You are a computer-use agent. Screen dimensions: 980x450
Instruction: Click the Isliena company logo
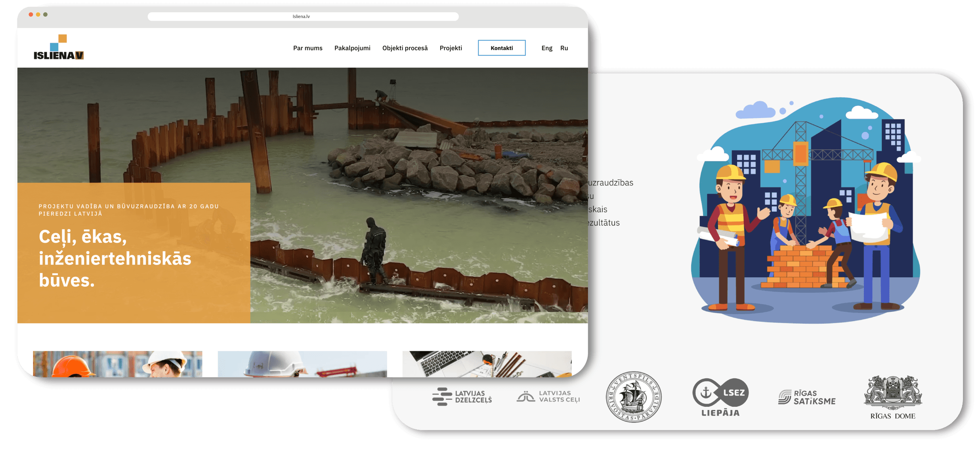tap(58, 48)
